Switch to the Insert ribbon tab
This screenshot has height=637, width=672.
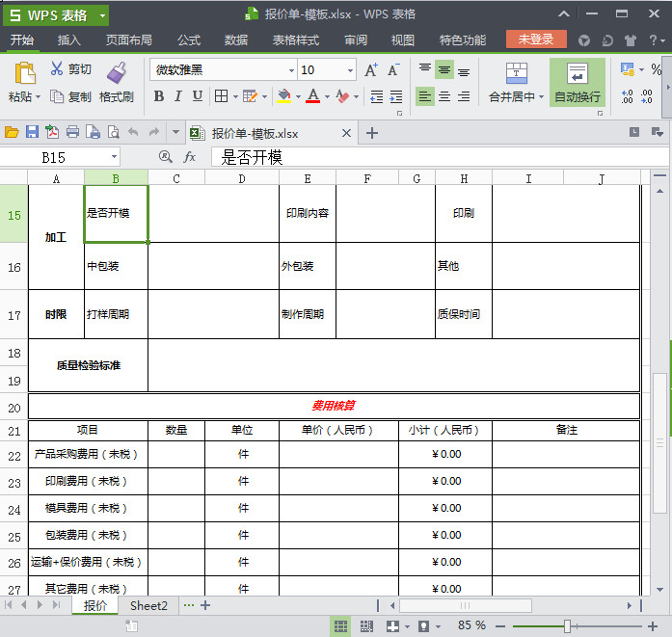69,40
